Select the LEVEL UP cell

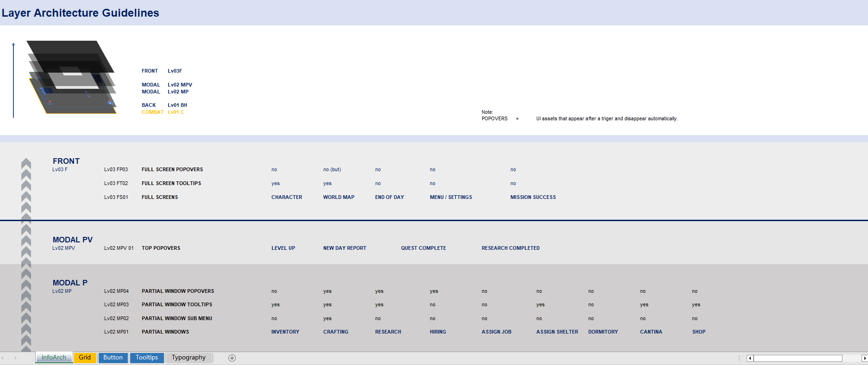coord(283,248)
